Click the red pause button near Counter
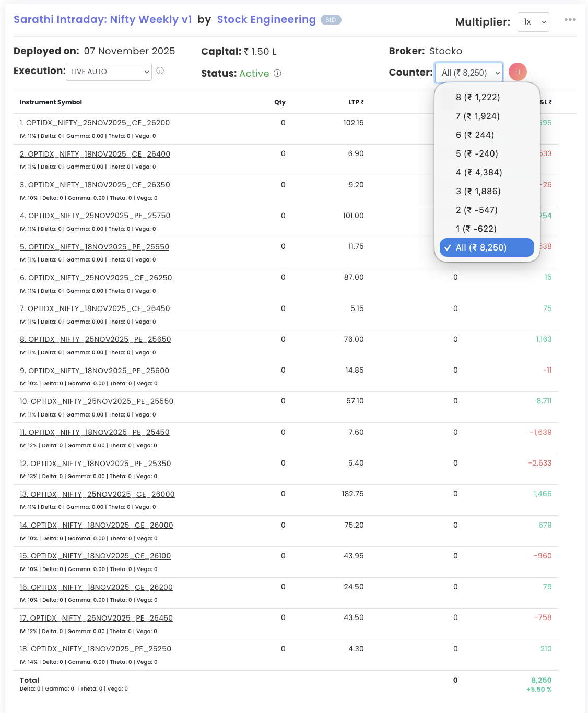 (x=518, y=72)
